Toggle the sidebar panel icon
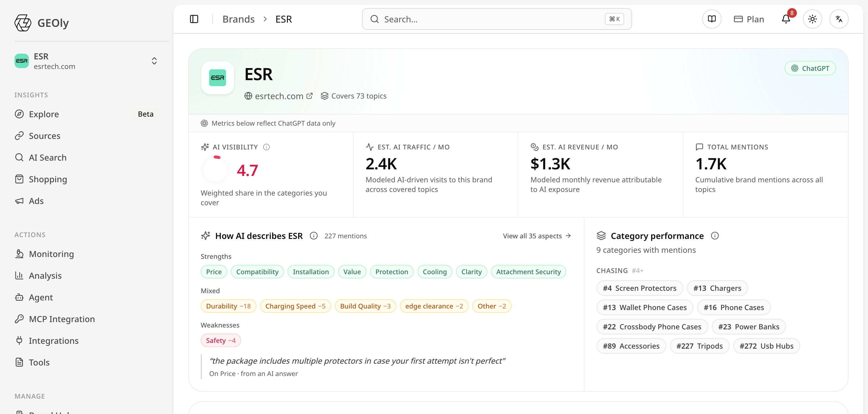 (x=194, y=19)
